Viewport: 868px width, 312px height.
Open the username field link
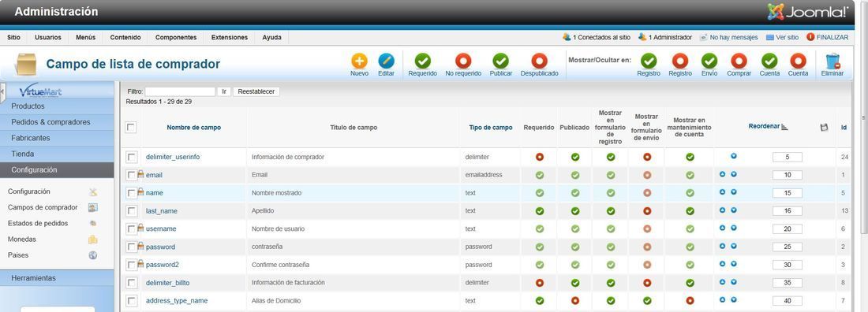click(x=161, y=229)
